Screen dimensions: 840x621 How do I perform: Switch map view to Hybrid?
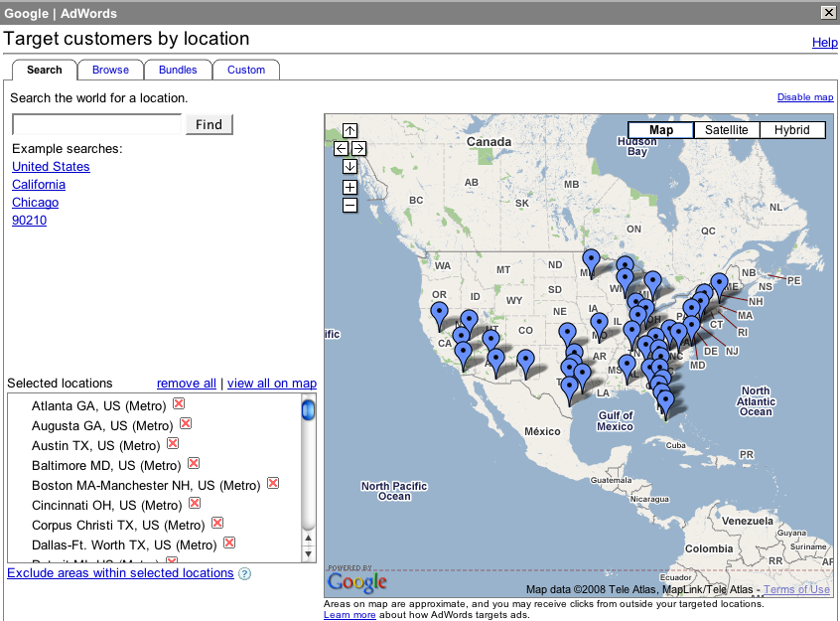tap(792, 130)
